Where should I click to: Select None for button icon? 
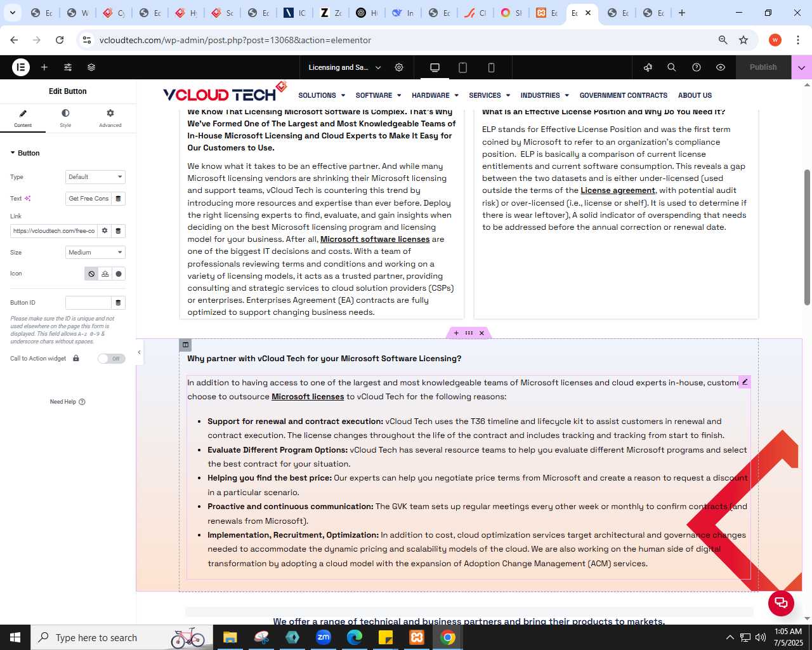point(91,274)
